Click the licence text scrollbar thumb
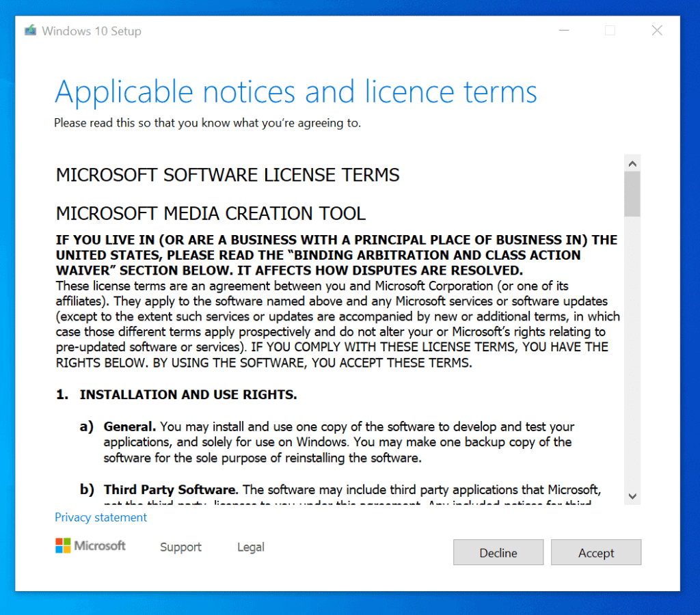 point(632,194)
